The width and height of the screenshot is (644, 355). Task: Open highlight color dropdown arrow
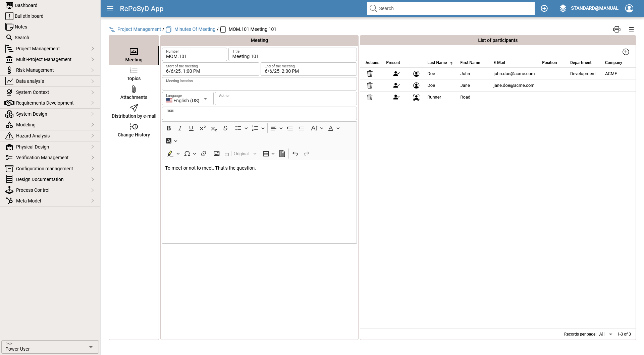178,154
